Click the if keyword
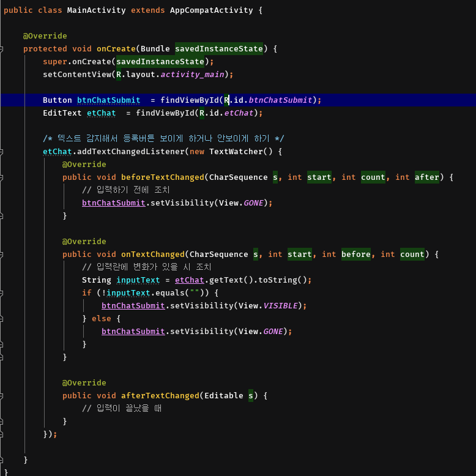This screenshot has width=476, height=476. pos(87,293)
